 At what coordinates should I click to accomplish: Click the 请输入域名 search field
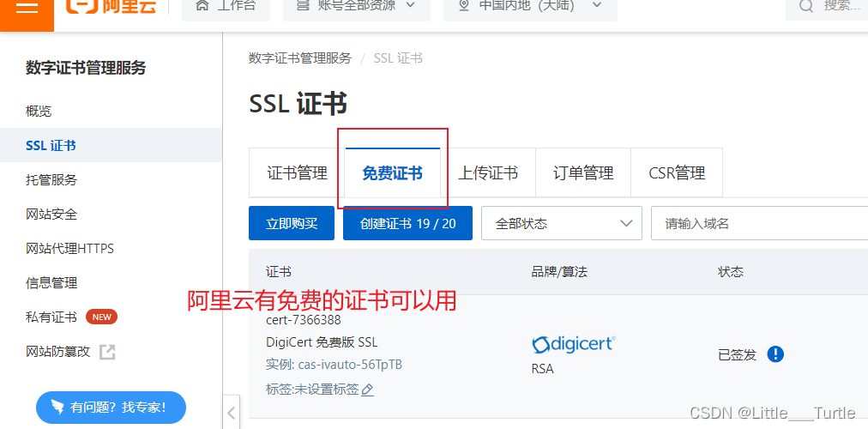760,223
